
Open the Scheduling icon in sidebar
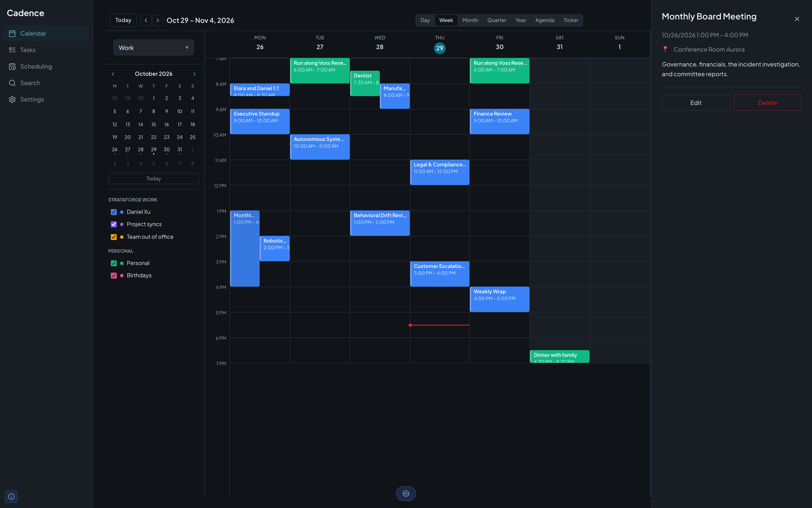point(12,67)
